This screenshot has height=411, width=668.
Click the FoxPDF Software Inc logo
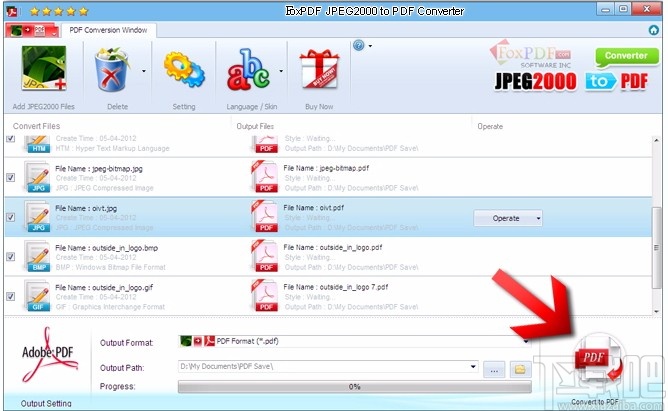[530, 55]
